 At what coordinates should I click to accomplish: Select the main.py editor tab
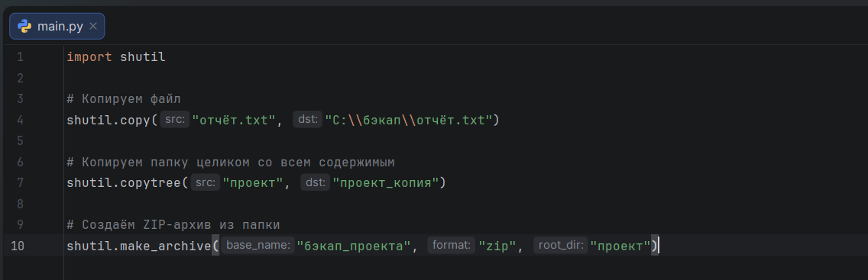(x=57, y=26)
